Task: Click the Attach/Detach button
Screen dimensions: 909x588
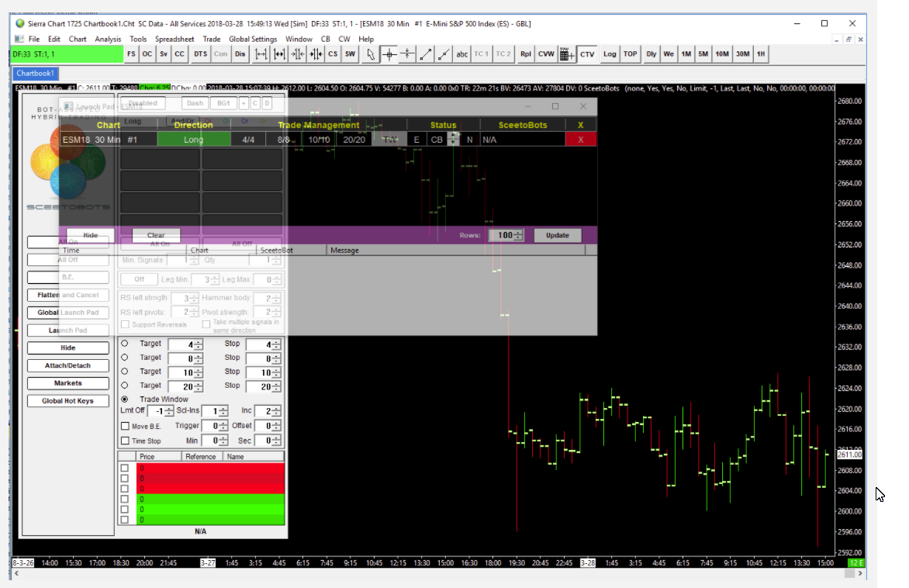Action: (67, 366)
